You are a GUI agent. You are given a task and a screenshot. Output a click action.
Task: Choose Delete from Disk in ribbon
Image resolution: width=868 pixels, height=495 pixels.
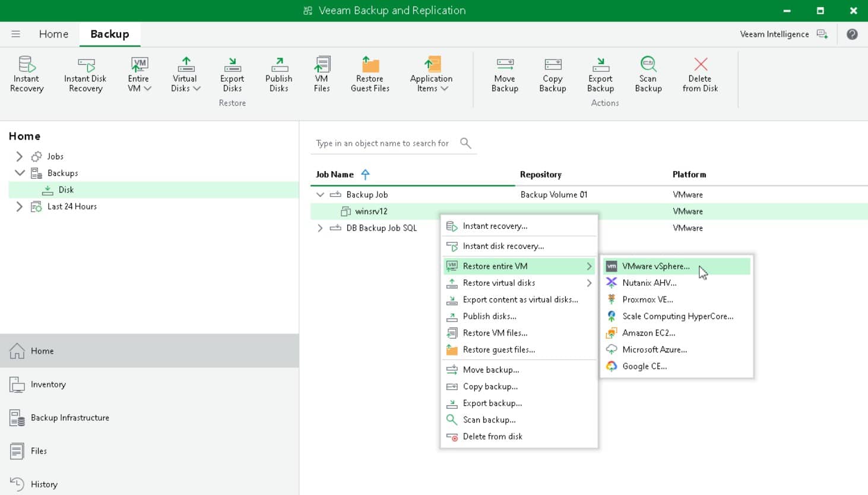tap(701, 74)
